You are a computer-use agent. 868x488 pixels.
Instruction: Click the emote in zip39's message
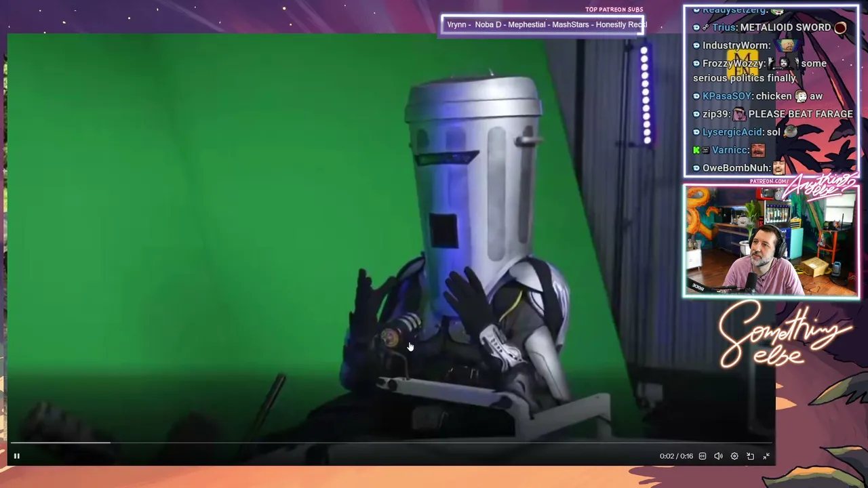(738, 114)
